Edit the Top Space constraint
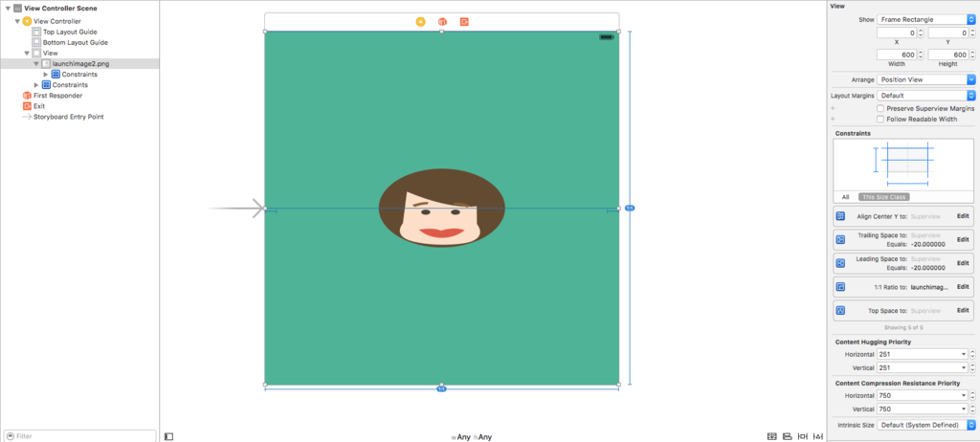The image size is (980, 442). pos(963,311)
